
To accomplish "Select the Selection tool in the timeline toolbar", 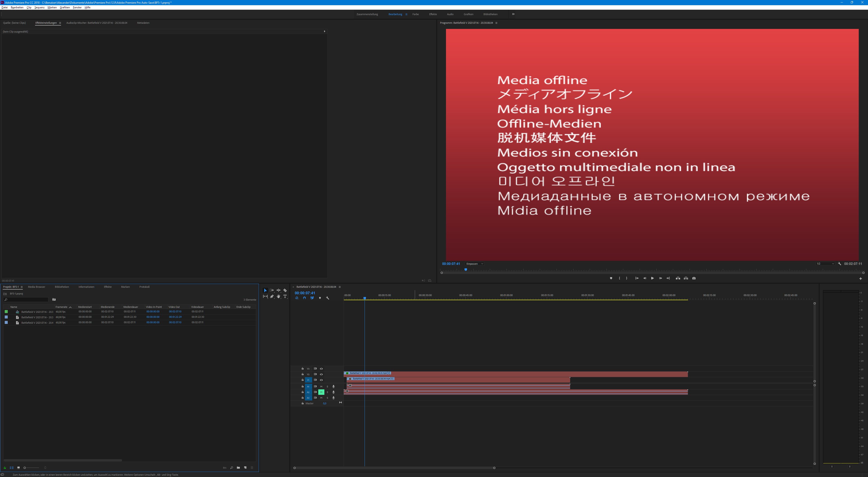I will click(266, 290).
